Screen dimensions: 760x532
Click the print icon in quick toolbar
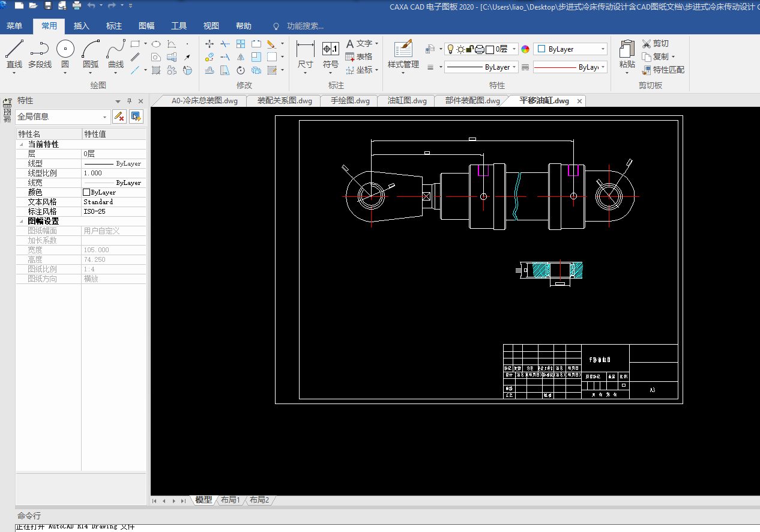click(77, 5)
